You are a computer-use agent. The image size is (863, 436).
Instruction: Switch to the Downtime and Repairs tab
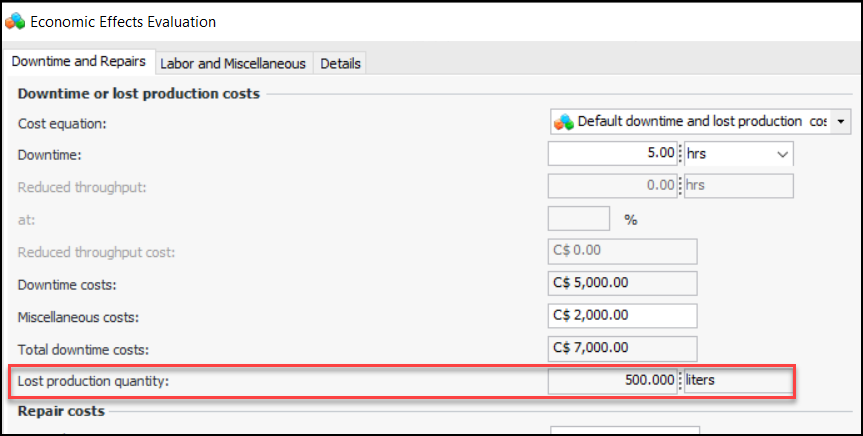coord(79,62)
